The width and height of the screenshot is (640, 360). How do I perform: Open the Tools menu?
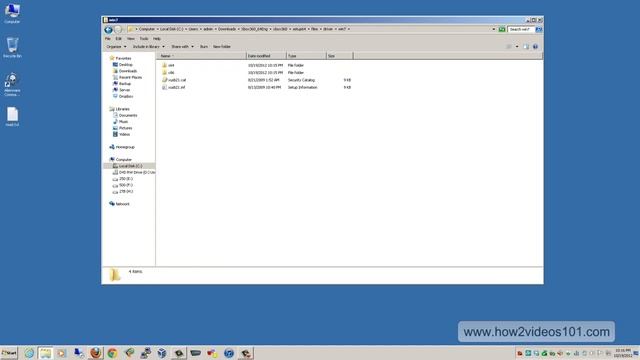pos(144,39)
